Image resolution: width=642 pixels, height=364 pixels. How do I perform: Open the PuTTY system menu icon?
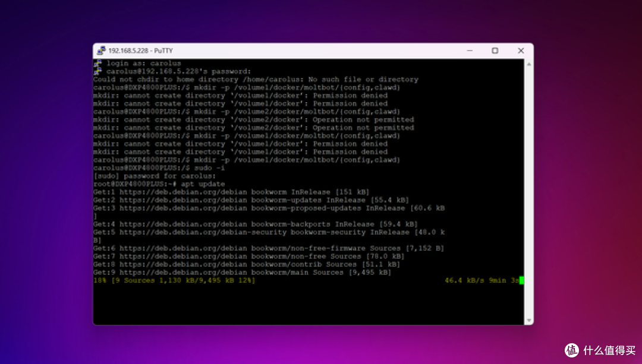[100, 50]
